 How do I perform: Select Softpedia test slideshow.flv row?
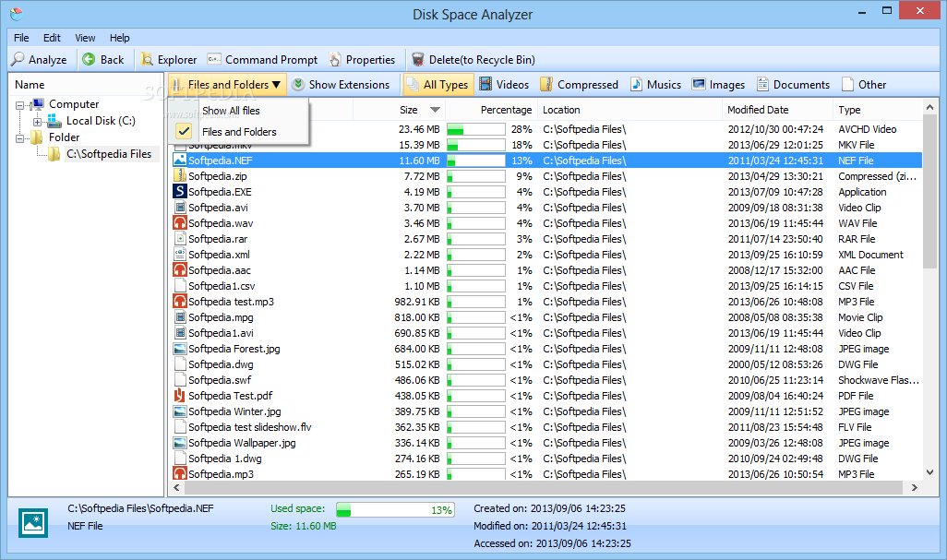(546, 427)
